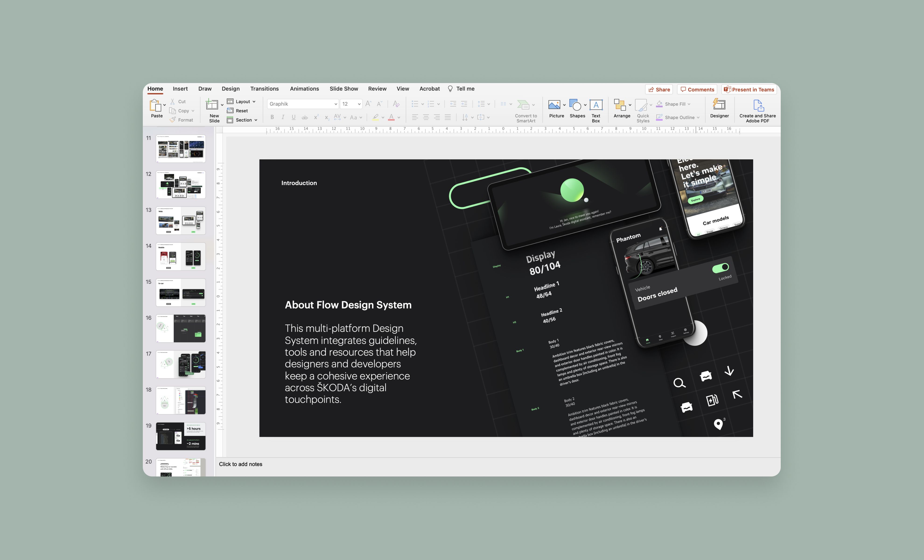Image resolution: width=924 pixels, height=560 pixels.
Task: Justify the text
Action: (x=448, y=117)
